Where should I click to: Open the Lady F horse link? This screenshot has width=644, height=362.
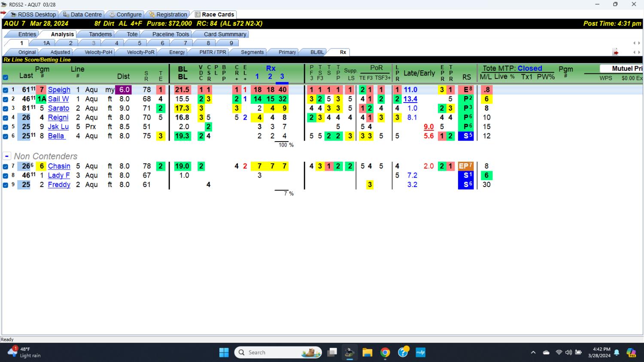pyautogui.click(x=59, y=175)
